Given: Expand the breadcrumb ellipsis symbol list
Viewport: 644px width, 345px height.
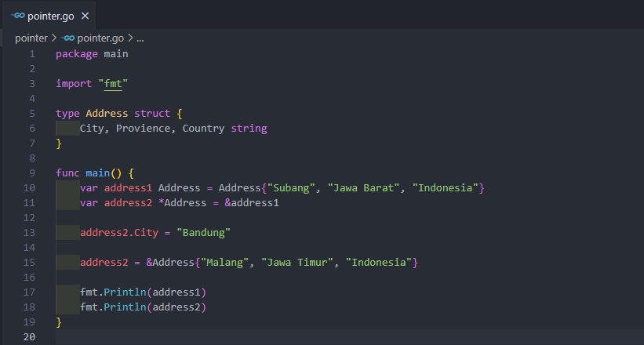Looking at the screenshot, I should pos(140,38).
